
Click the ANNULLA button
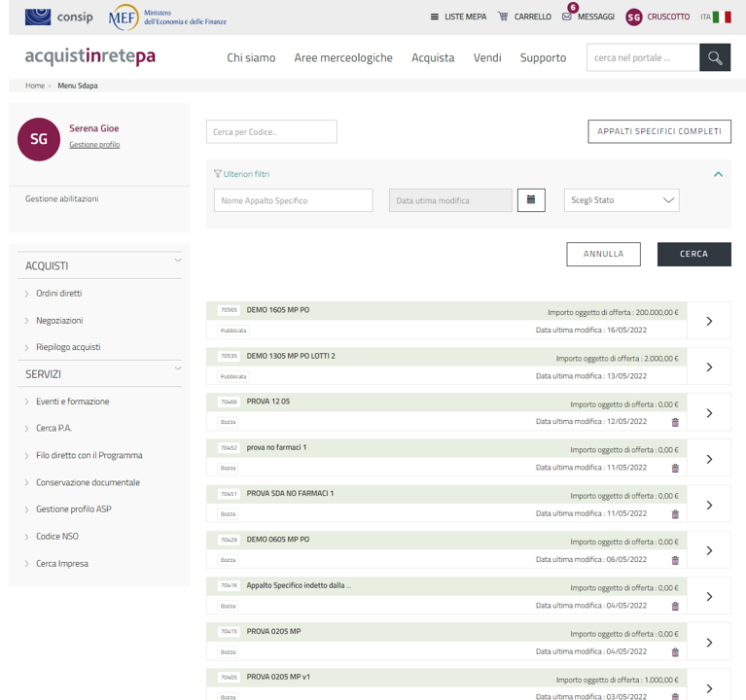(603, 254)
